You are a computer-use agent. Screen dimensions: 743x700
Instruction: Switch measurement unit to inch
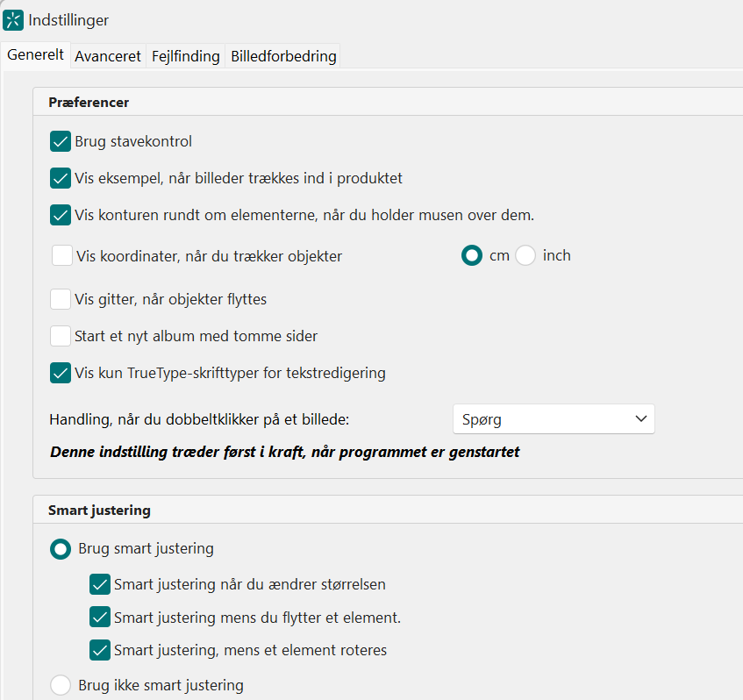point(525,254)
